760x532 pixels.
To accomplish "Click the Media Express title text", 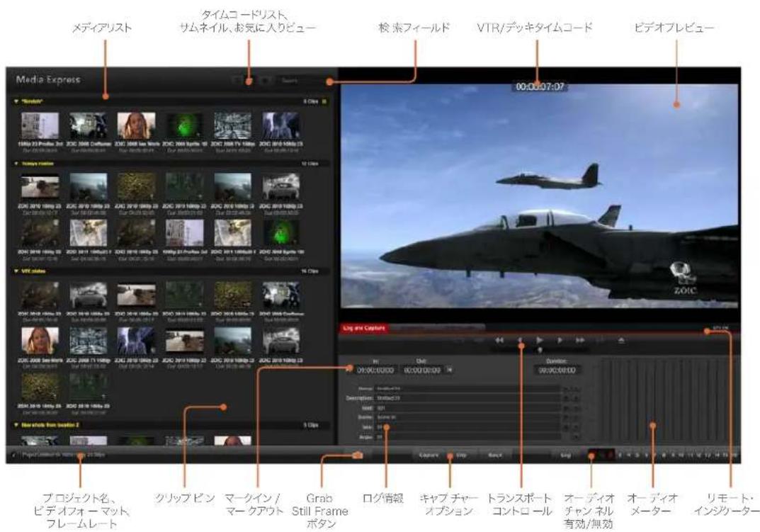I will click(x=48, y=79).
